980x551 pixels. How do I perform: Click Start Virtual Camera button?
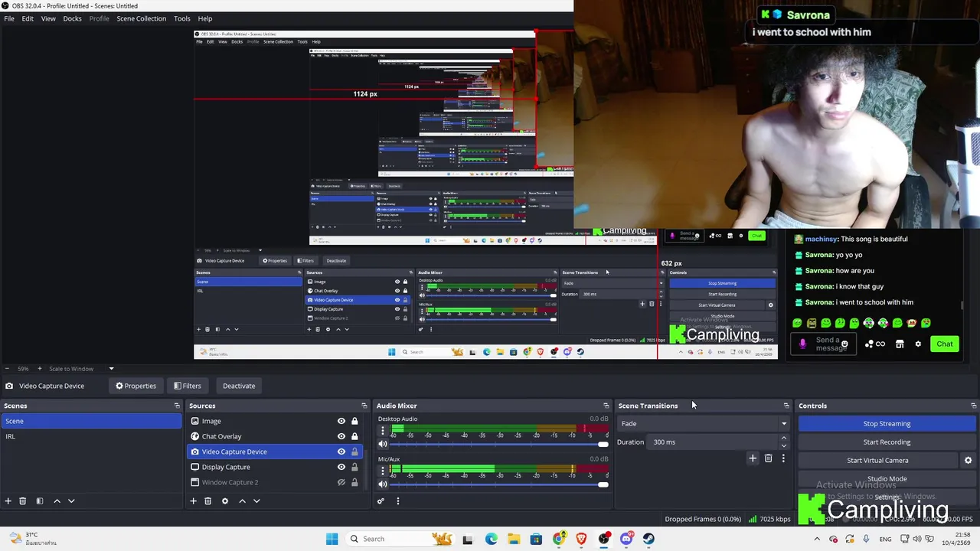click(x=877, y=460)
